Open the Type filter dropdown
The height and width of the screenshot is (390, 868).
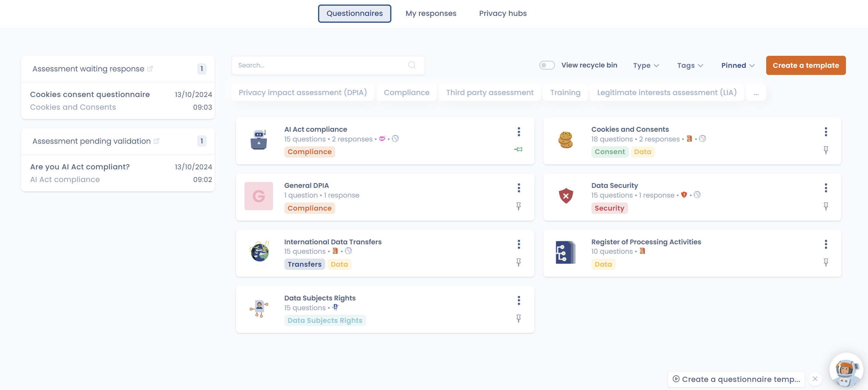pyautogui.click(x=645, y=66)
